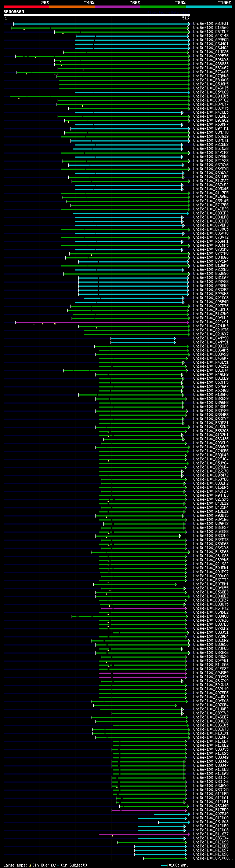235x868 pixels.
Task: Click the cyan ~100% identity legend bar
Action: coord(209,7)
